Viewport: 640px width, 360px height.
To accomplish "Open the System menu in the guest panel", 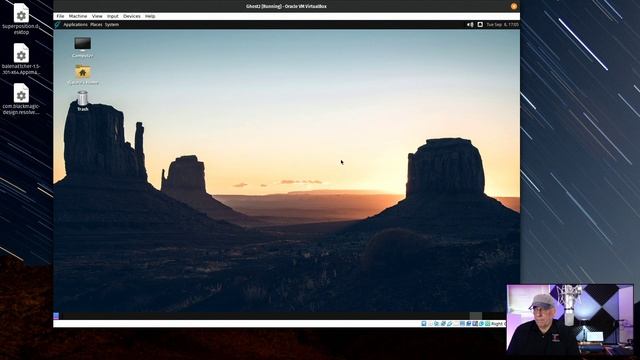I will [112, 24].
